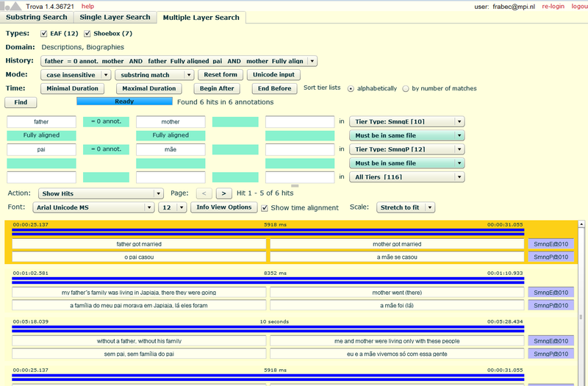Click the Reset form button
The width and height of the screenshot is (588, 386).
(x=220, y=75)
